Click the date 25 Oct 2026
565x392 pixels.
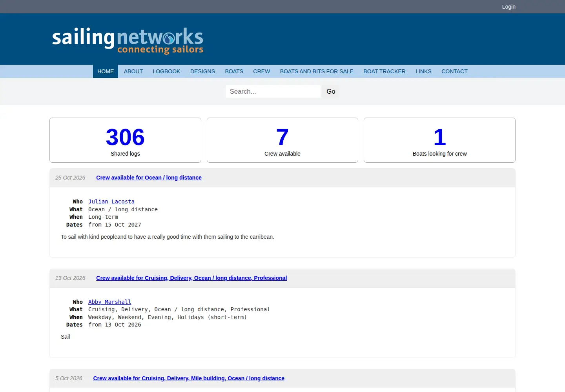point(70,178)
